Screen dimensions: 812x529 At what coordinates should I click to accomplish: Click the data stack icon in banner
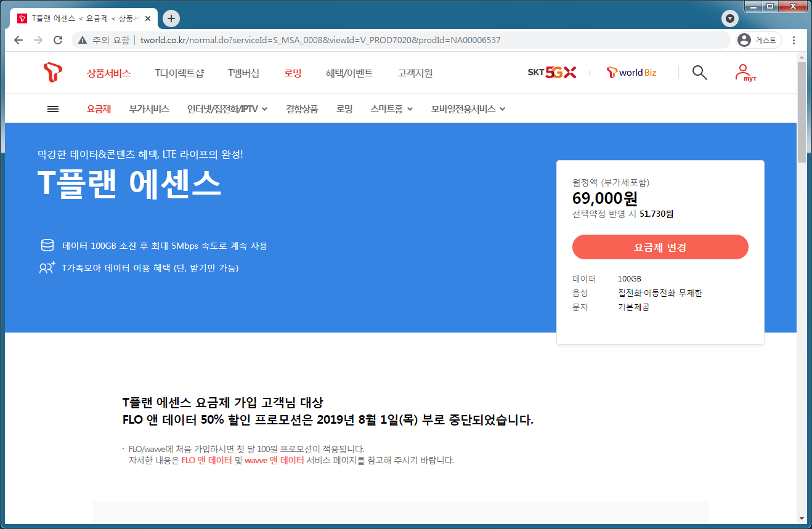point(47,246)
